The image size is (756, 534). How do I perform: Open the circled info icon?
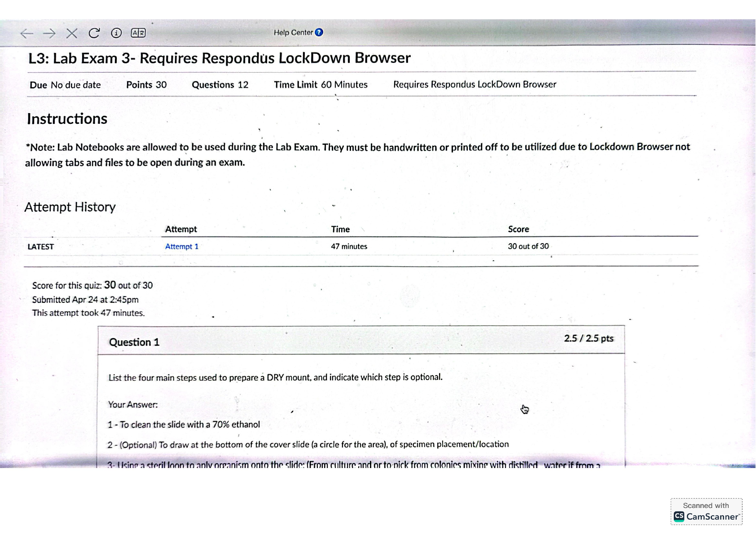pos(116,33)
